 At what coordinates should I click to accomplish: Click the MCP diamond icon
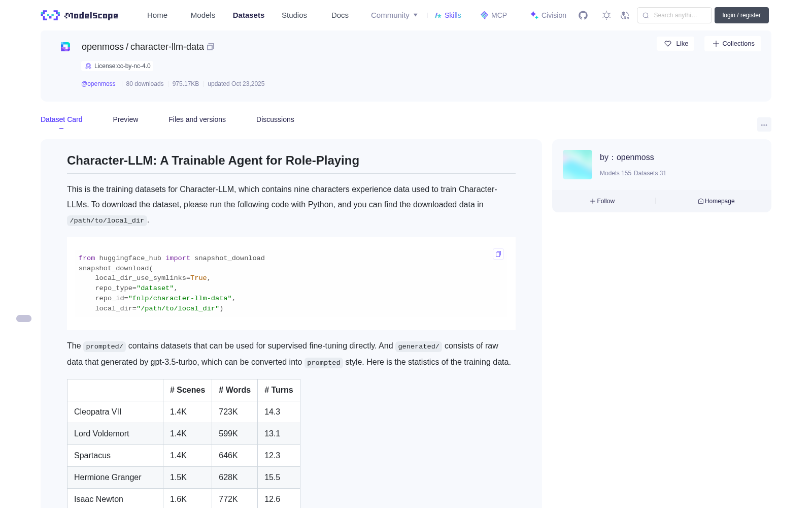484,15
